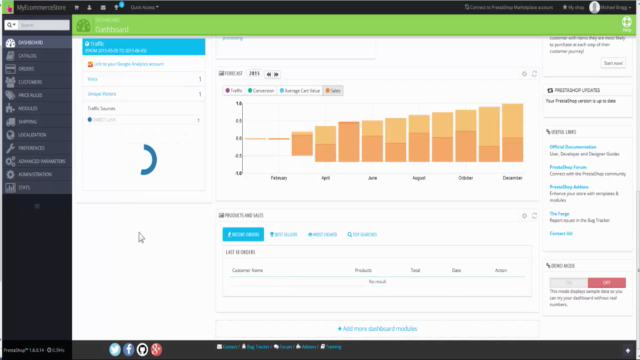Click the Visits link in Traffic panel
This screenshot has width=640, height=360.
coord(92,79)
